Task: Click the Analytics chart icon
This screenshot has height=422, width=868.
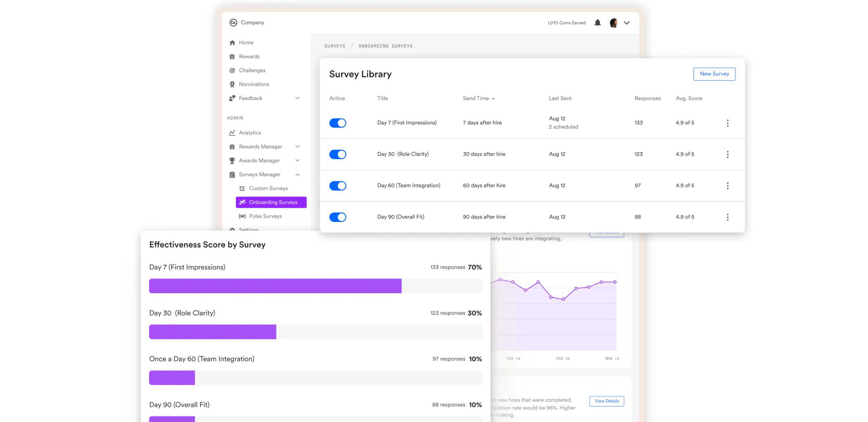Action: 232,133
